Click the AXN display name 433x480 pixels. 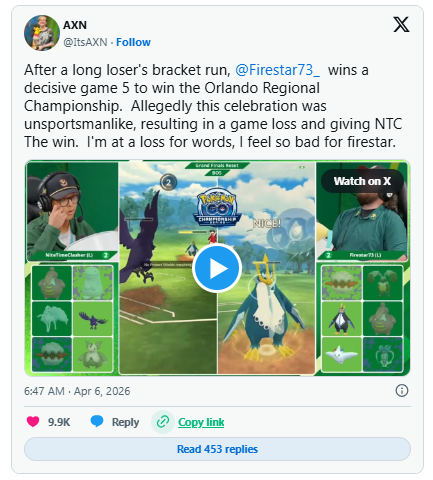tap(75, 25)
